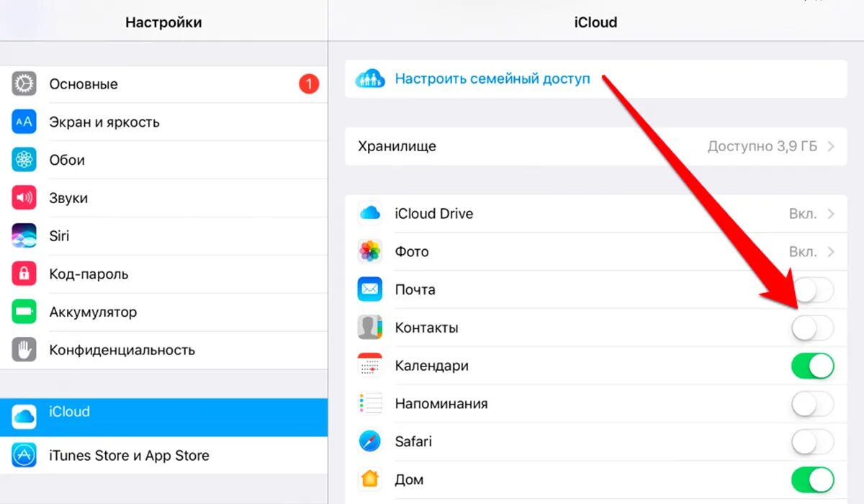864x504 pixels.
Task: Tap the Почта label
Action: [415, 290]
